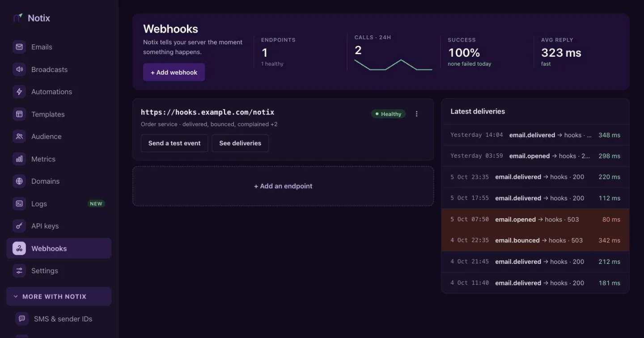Navigate to Automations

coord(59,92)
